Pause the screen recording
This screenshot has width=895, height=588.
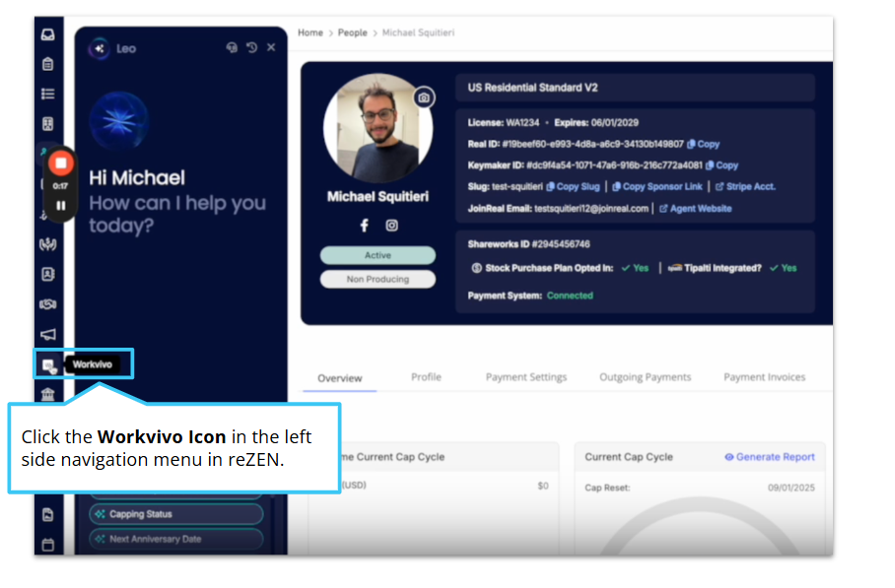point(60,205)
